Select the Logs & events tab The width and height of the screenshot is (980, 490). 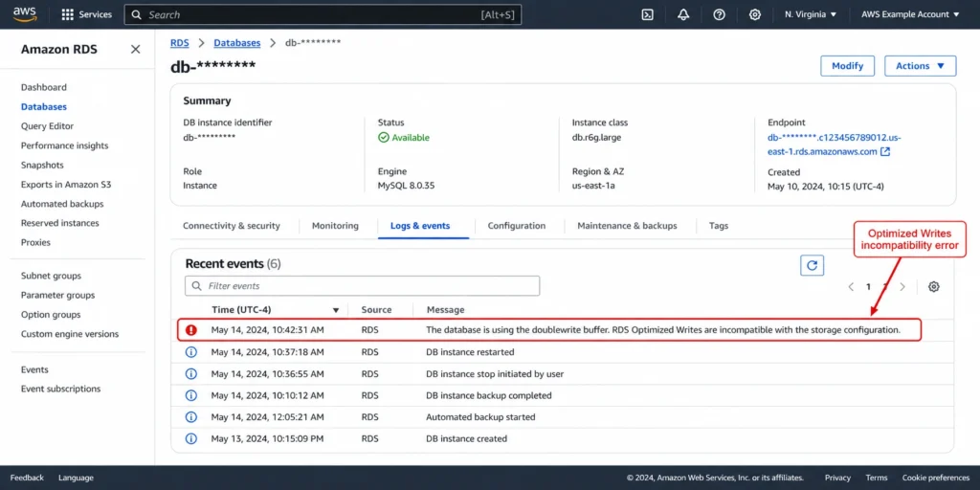pos(420,226)
